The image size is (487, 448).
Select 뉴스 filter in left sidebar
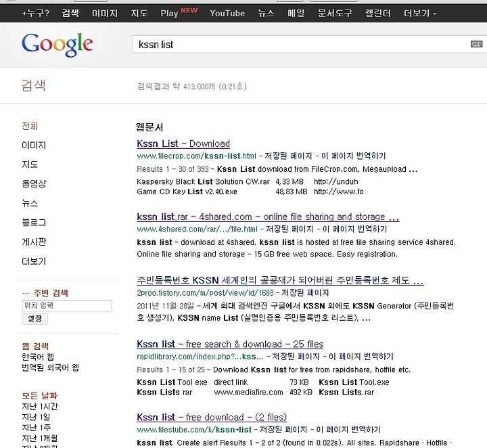coord(30,203)
